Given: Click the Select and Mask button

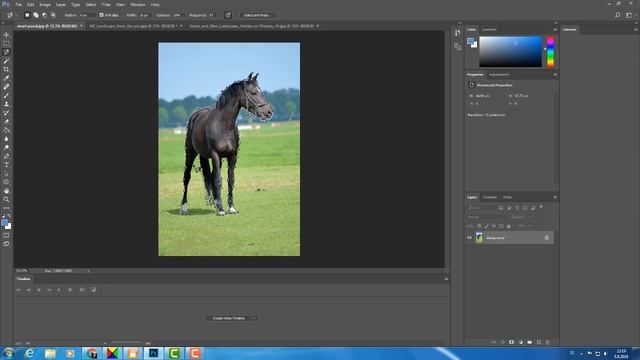Looking at the screenshot, I should (257, 15).
